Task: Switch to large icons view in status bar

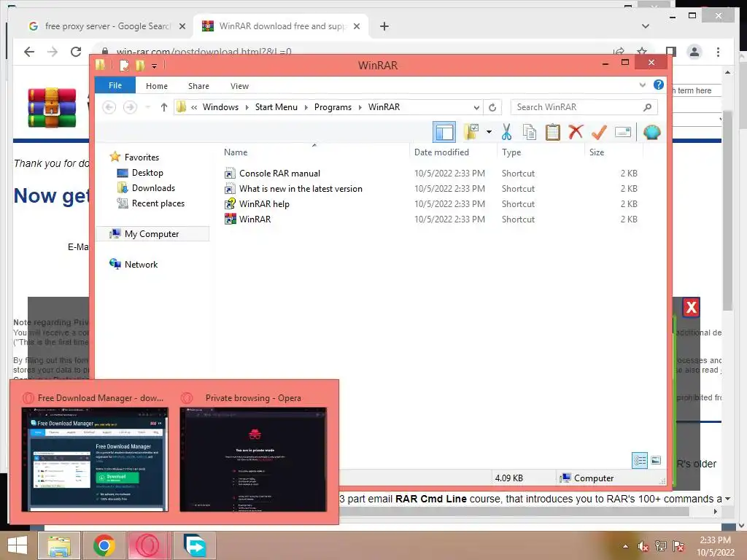Action: point(656,460)
